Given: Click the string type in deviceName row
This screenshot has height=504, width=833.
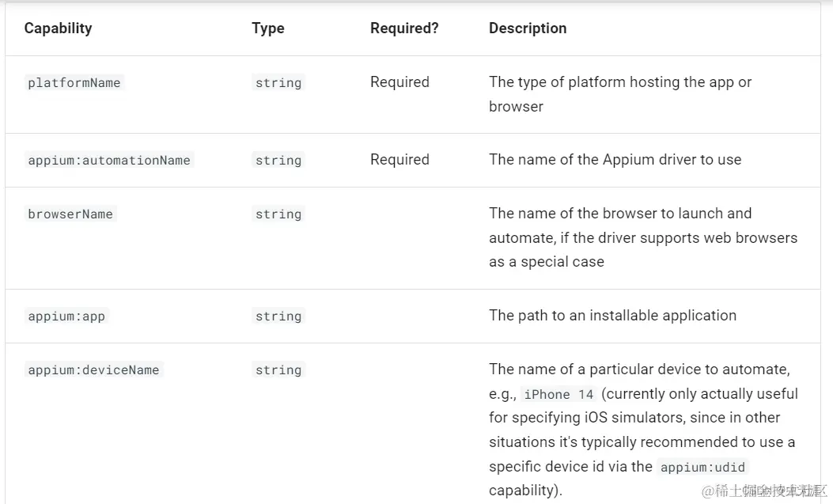Looking at the screenshot, I should click(x=278, y=370).
